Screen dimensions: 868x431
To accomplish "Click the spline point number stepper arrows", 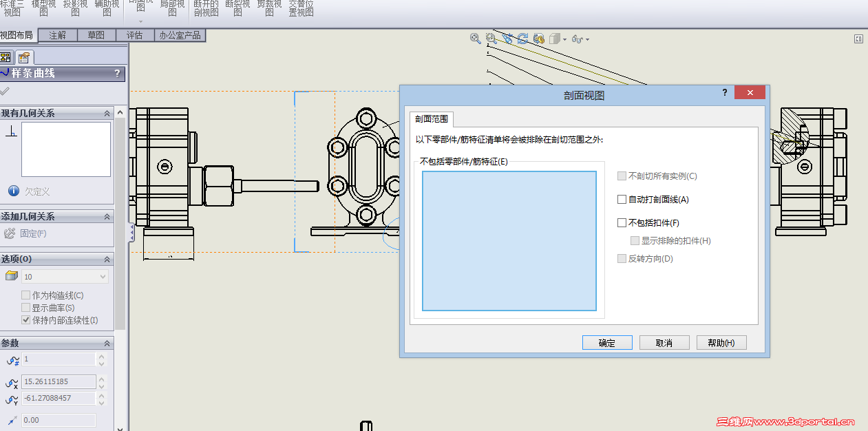I will [102, 360].
